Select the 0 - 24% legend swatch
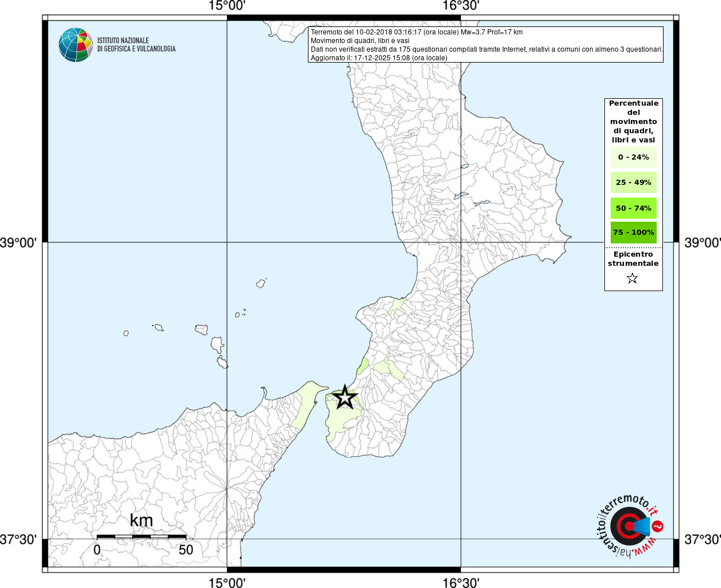 pyautogui.click(x=633, y=157)
